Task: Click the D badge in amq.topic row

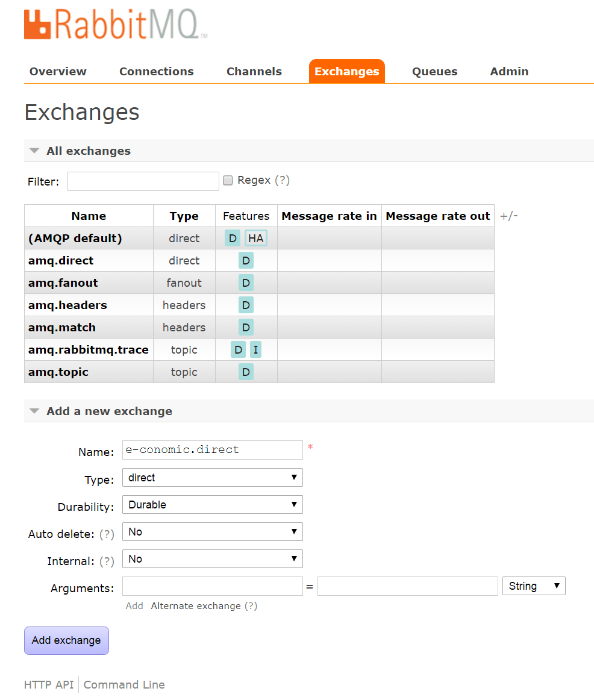Action: [246, 372]
